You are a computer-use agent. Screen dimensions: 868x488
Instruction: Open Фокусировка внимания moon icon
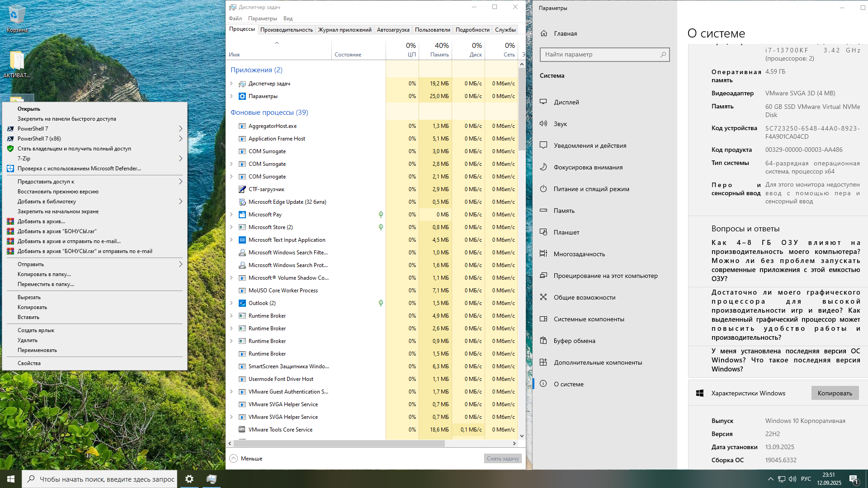(543, 167)
